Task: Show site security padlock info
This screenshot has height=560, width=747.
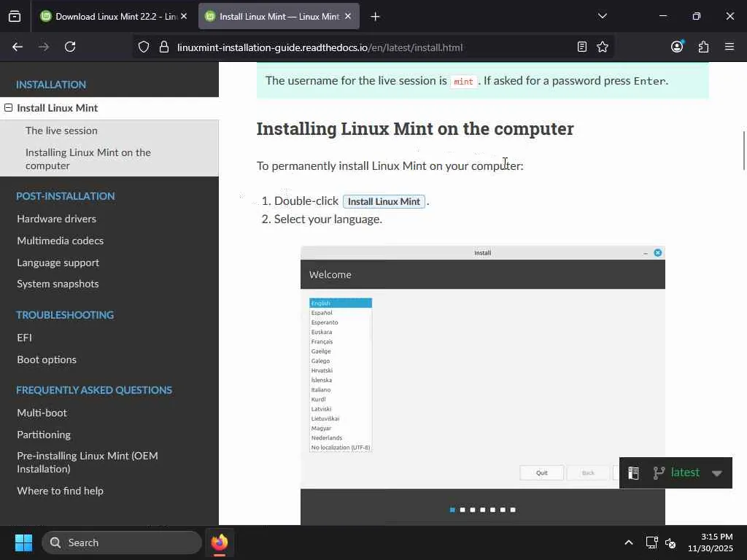Action: pos(164,47)
